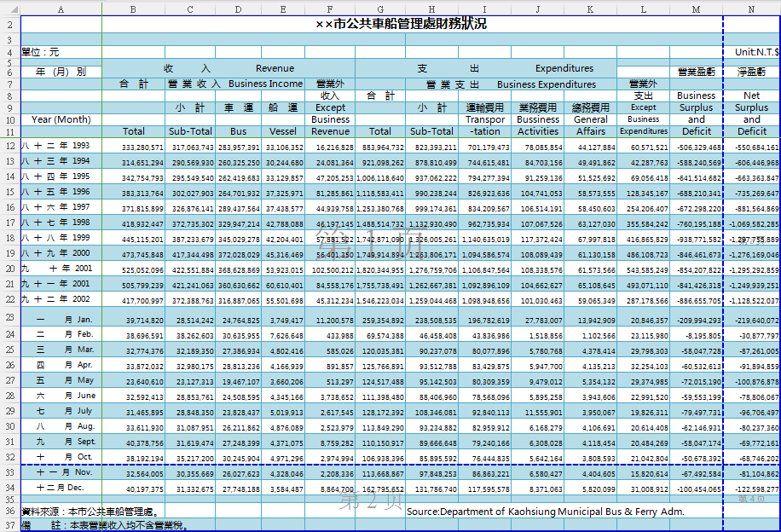This screenshot has height=532, width=781.
Task: Click the 2002 Bus income cell 316,887,065
Action: [x=238, y=301]
